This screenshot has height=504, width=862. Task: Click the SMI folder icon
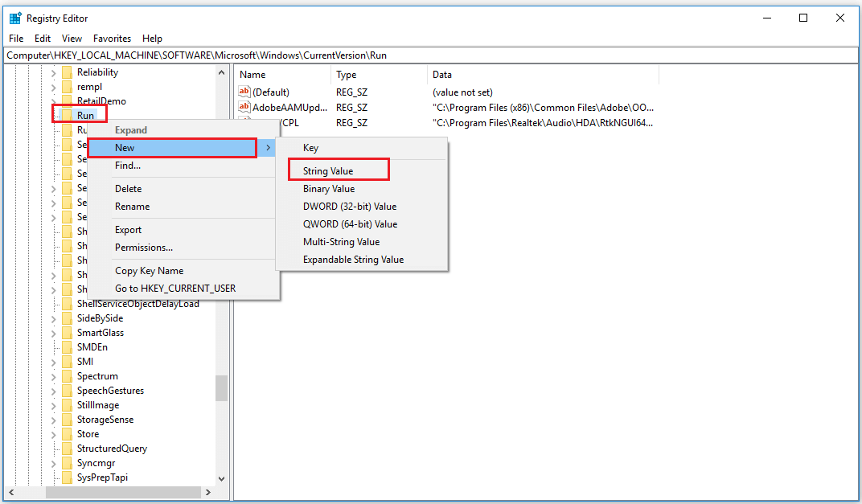[67, 362]
